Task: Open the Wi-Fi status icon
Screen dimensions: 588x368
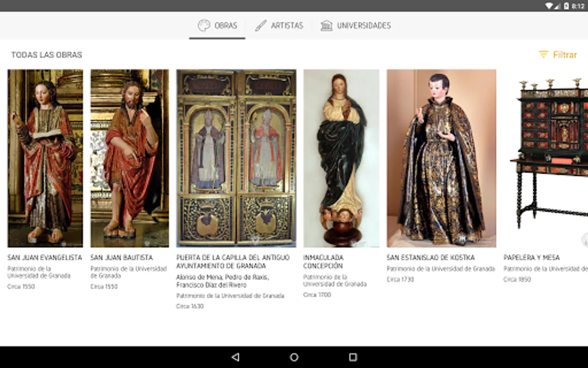Action: (x=549, y=6)
